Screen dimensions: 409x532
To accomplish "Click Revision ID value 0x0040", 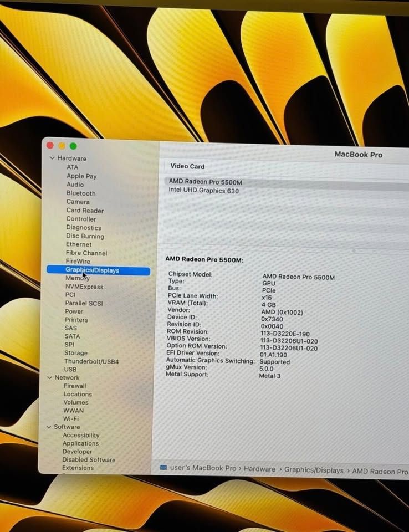I will (272, 326).
